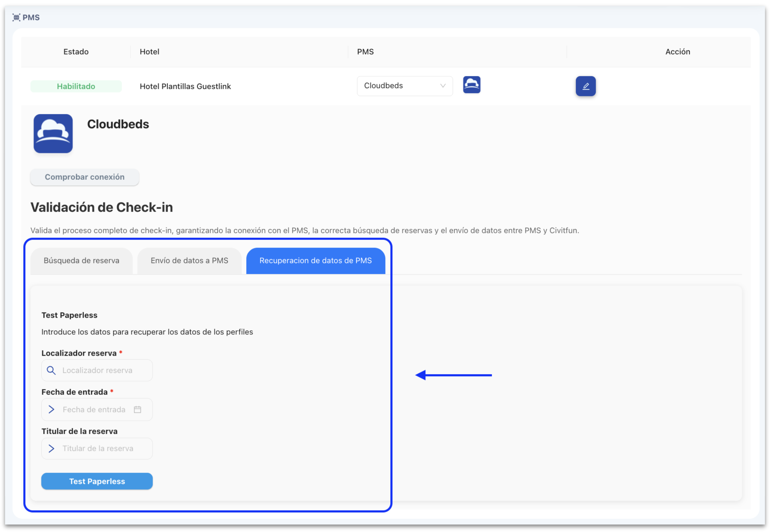772x532 pixels.
Task: Click the Test Paperless button
Action: pyautogui.click(x=97, y=481)
